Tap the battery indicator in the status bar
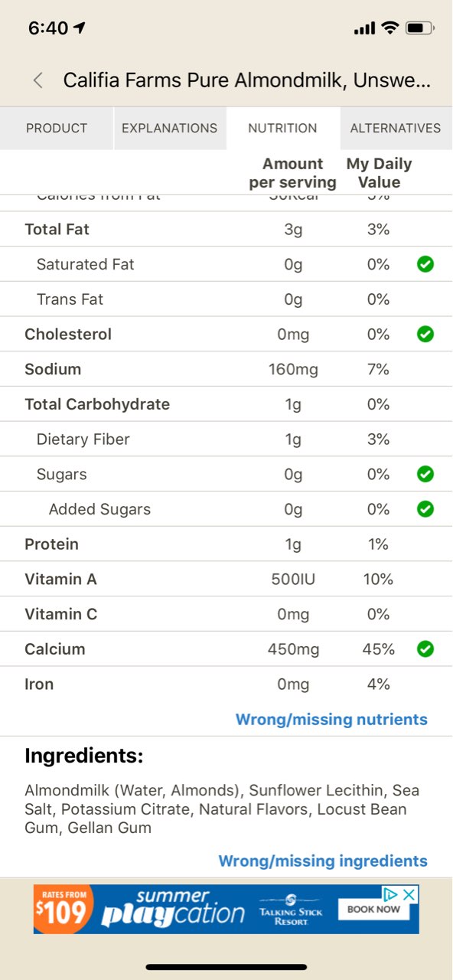The height and width of the screenshot is (980, 453). [x=419, y=28]
